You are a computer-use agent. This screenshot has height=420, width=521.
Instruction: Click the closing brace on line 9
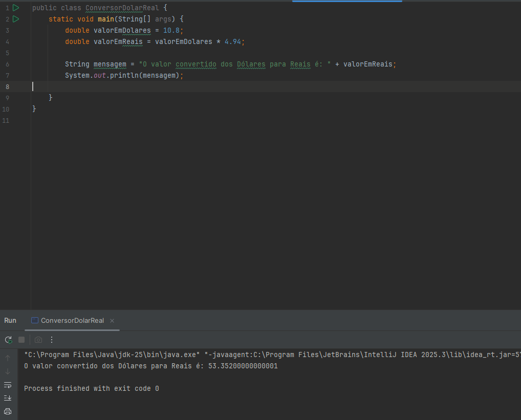[51, 97]
